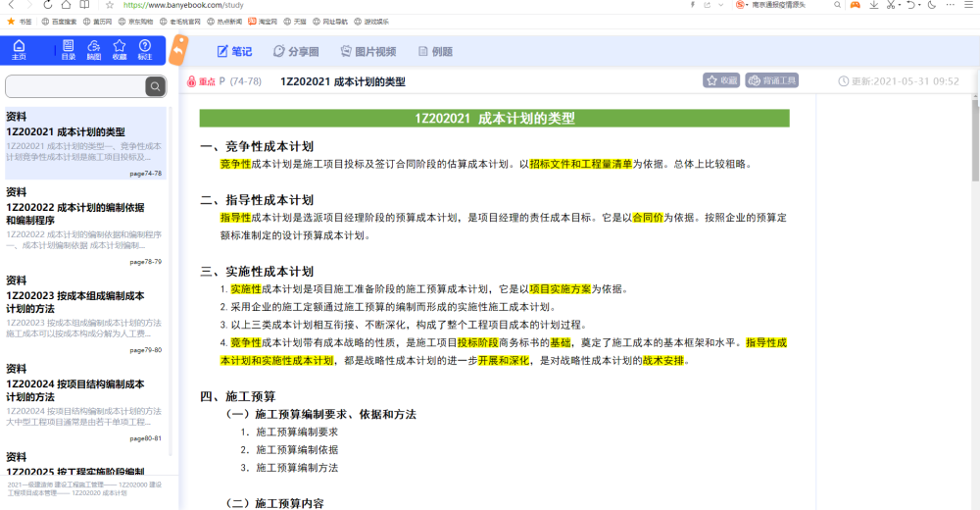This screenshot has height=510, width=980.
Task: Open the dropdown arrow next to scissors
Action: click(x=900, y=5)
